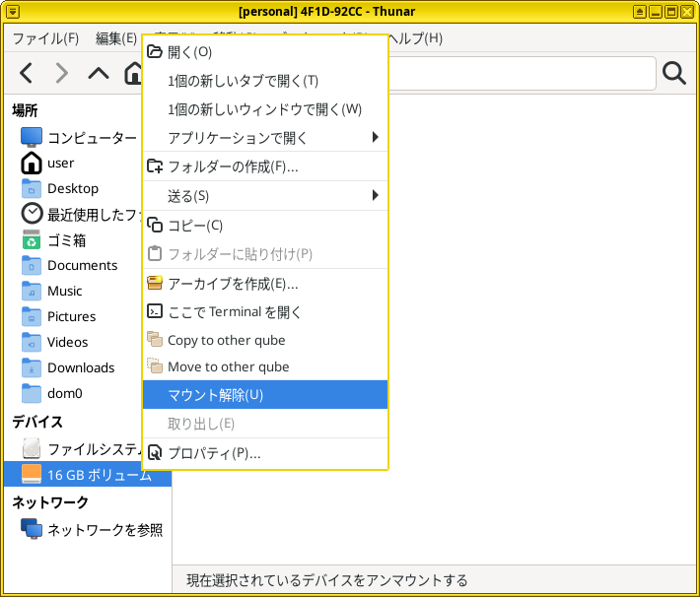Open the ファイル(F) menu
The image size is (700, 597).
(45, 38)
